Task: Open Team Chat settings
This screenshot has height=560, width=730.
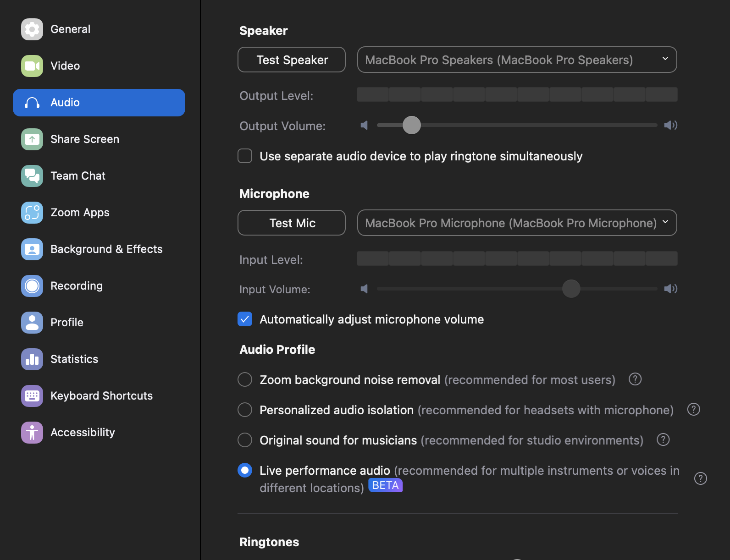Action: click(x=99, y=176)
